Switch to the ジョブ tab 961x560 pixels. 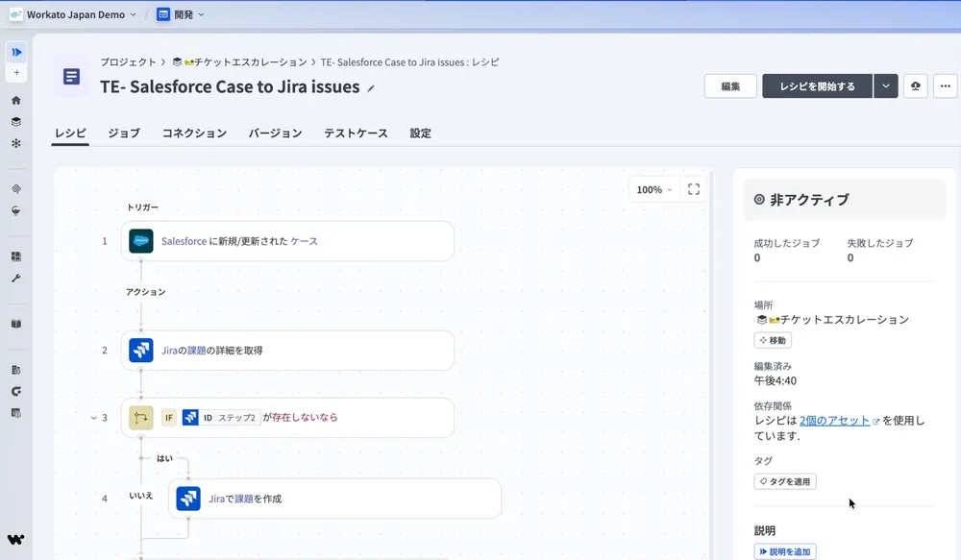[124, 133]
